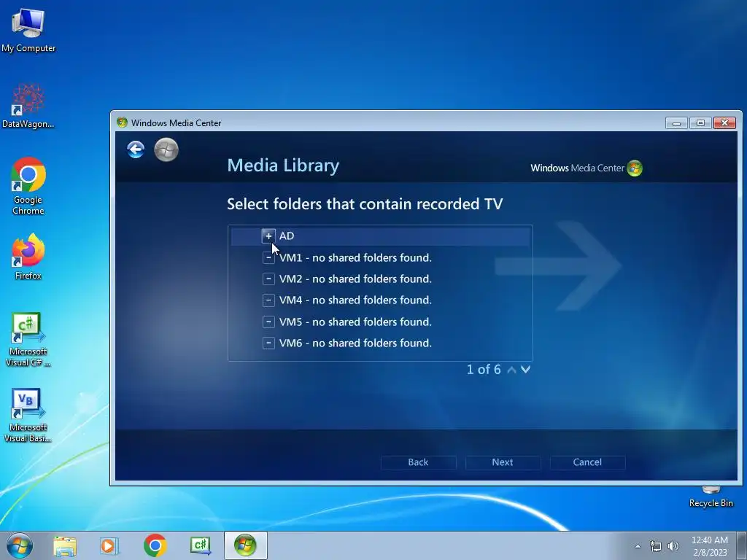Open the DataWagon desktop shortcut
This screenshot has width=747, height=560.
point(28,106)
